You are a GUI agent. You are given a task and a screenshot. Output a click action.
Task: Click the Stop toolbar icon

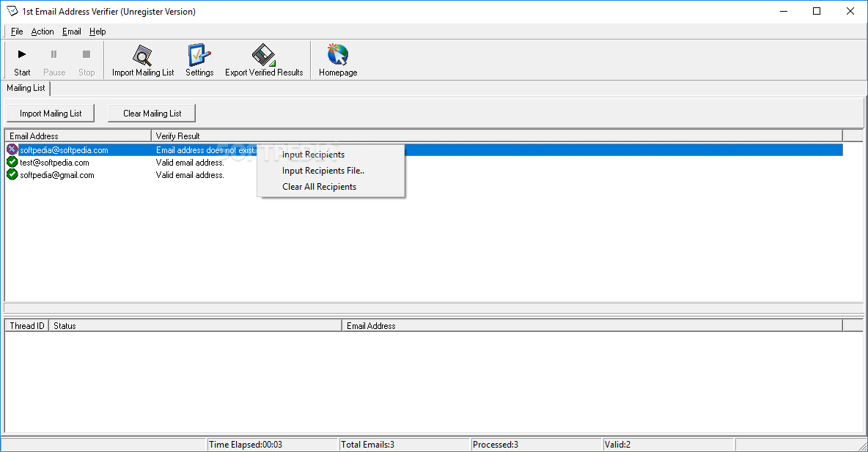coord(87,54)
